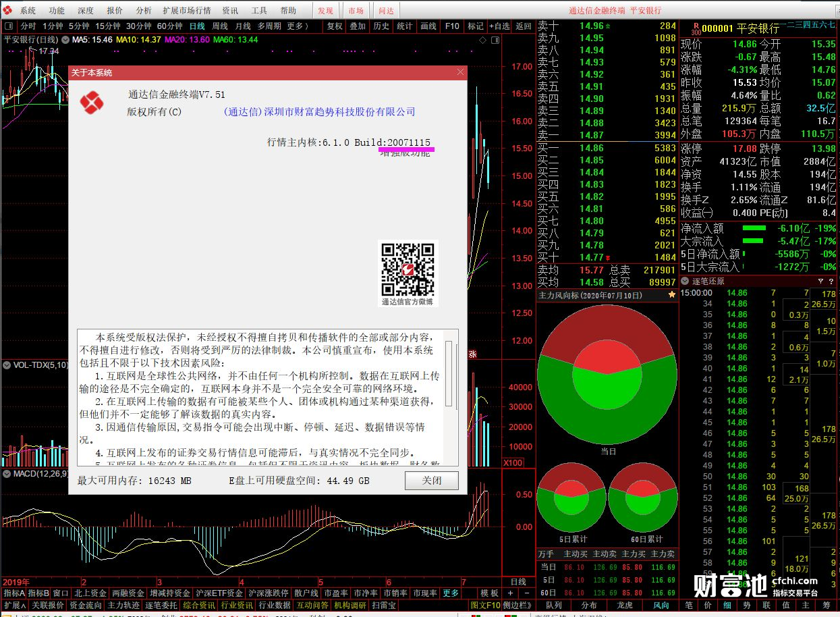This screenshot has width=840, height=617.
Task: Click the panel layout icon beside the diamond
Action: [494, 41]
